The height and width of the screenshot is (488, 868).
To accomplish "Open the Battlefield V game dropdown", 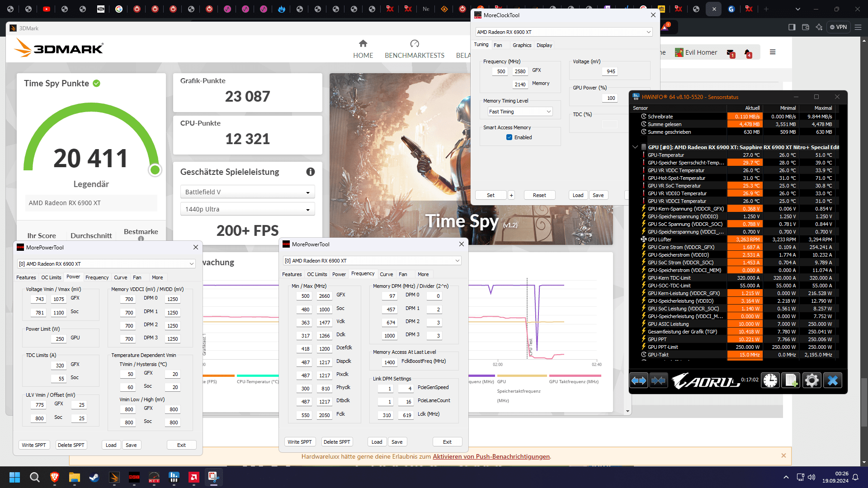I will pos(247,192).
